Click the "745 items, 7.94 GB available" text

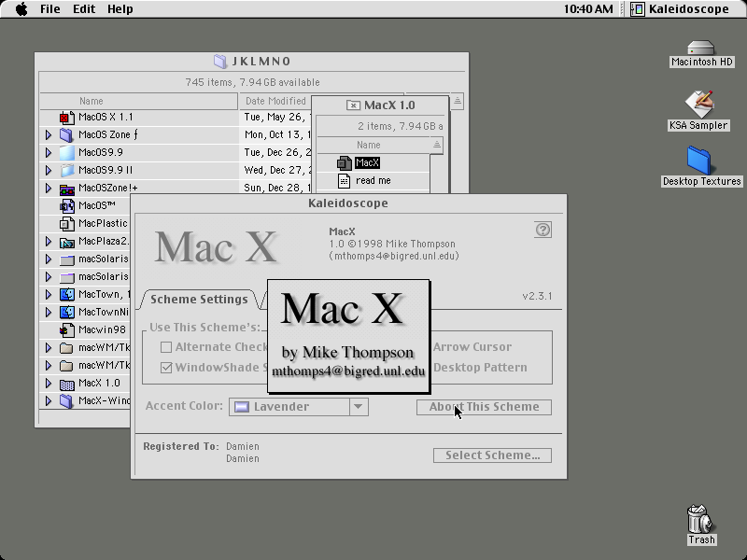(x=252, y=82)
